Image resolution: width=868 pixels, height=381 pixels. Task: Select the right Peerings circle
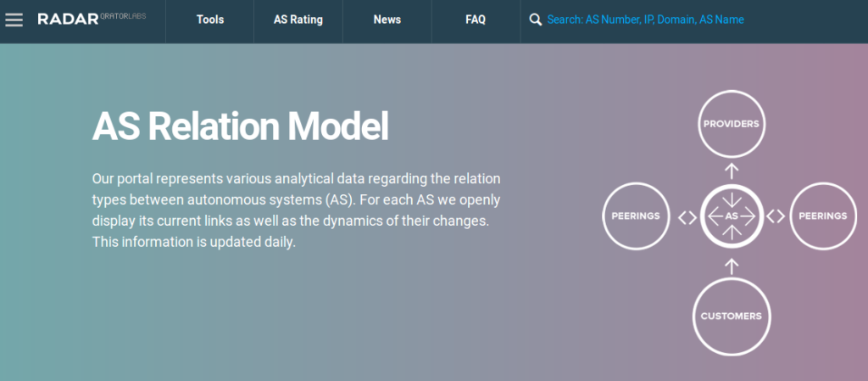click(822, 216)
